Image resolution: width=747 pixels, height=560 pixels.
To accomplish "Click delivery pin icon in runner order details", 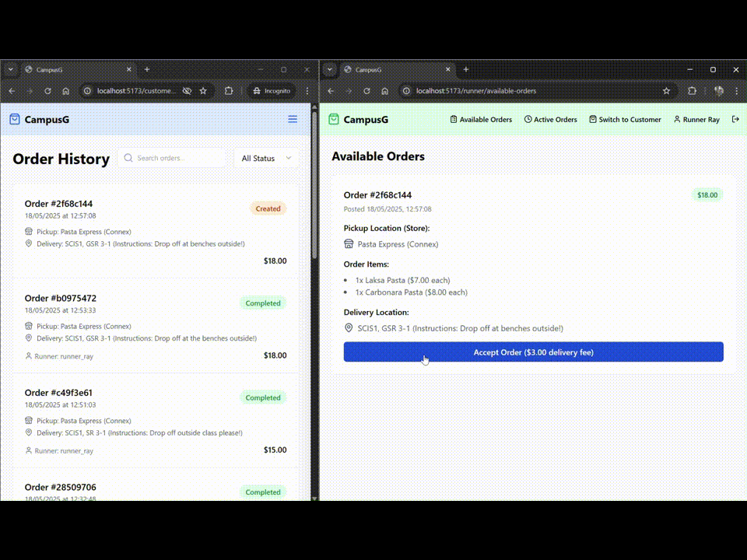I will pyautogui.click(x=349, y=328).
